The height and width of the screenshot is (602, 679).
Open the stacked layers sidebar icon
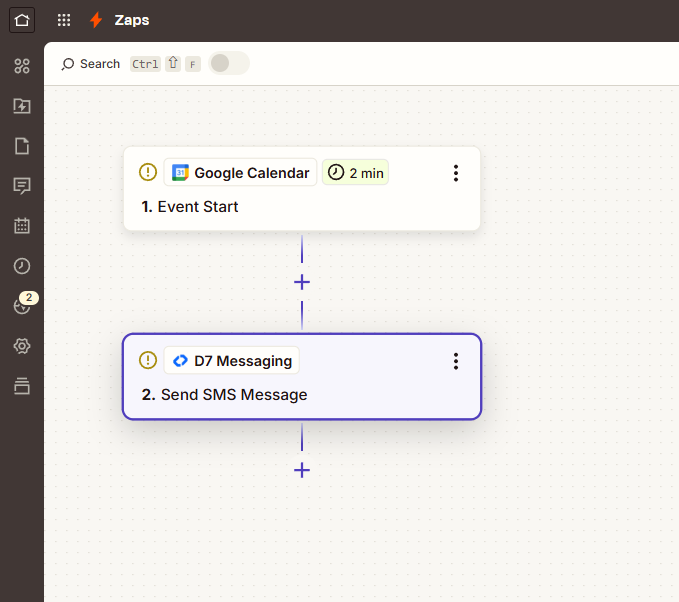[22, 385]
